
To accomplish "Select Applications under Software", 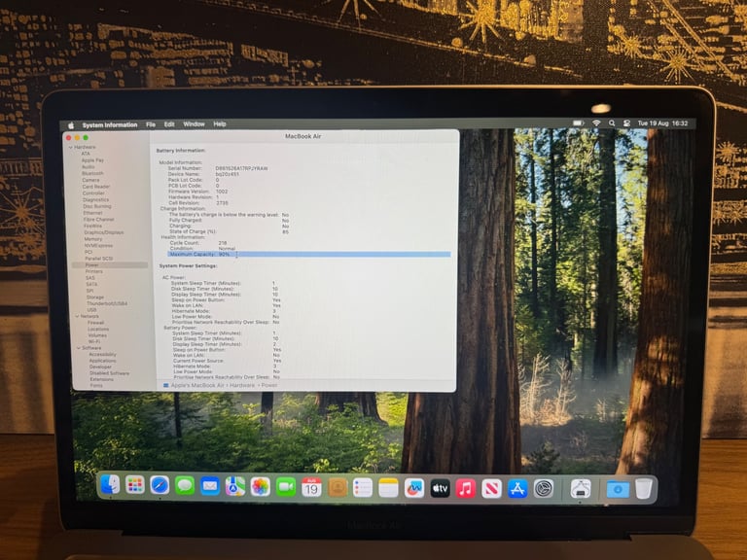I will pyautogui.click(x=102, y=361).
